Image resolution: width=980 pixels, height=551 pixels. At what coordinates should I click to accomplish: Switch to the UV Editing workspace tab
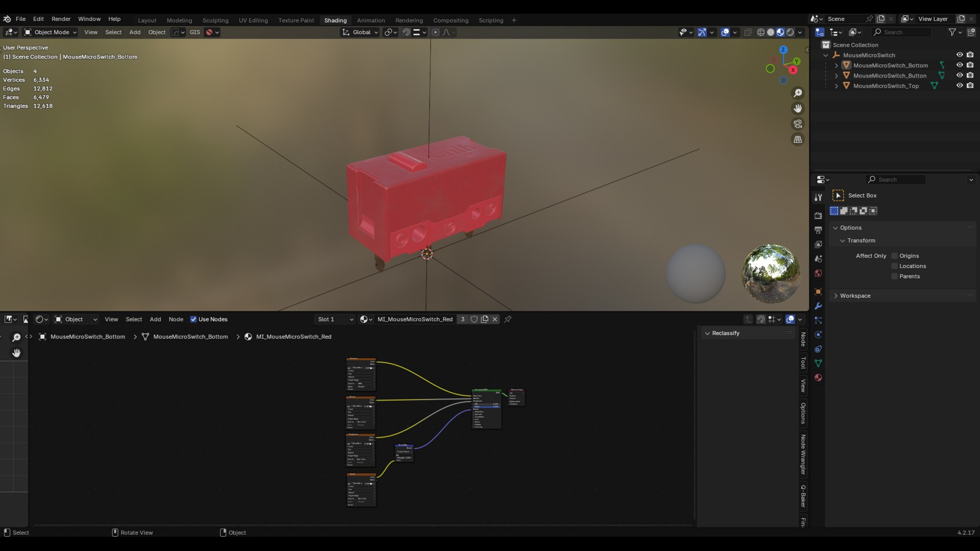tap(253, 20)
